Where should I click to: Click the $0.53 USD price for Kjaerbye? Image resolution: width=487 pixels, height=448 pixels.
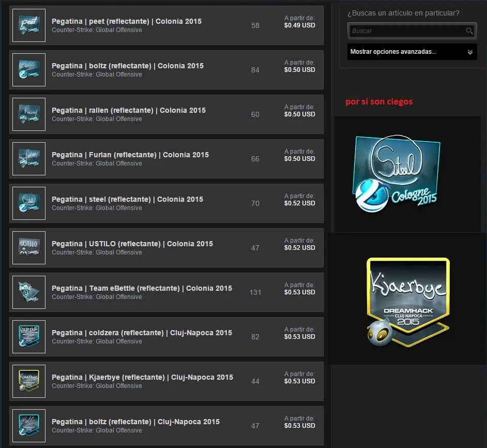point(299,381)
